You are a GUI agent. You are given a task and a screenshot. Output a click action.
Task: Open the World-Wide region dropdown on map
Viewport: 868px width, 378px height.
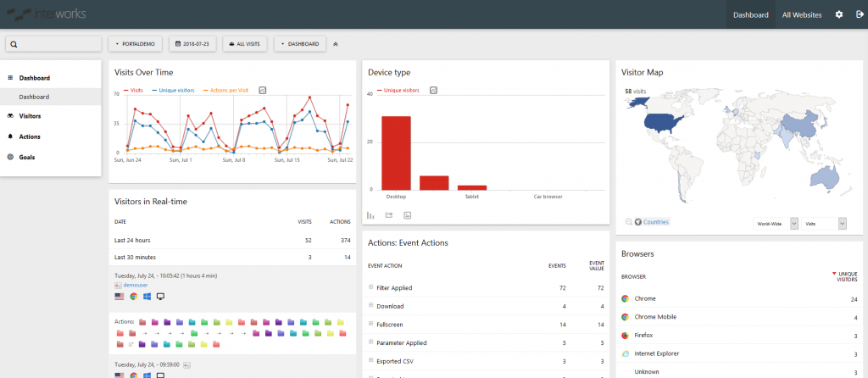tap(775, 223)
